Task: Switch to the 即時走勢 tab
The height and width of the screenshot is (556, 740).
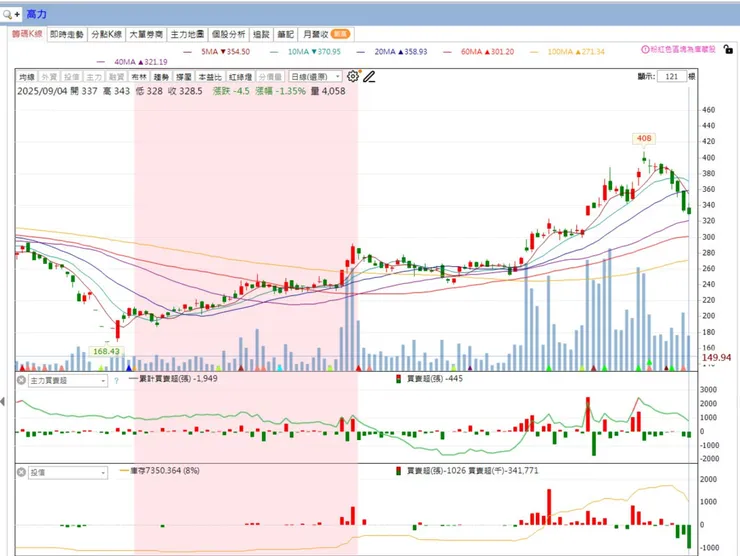Action: tap(67, 34)
